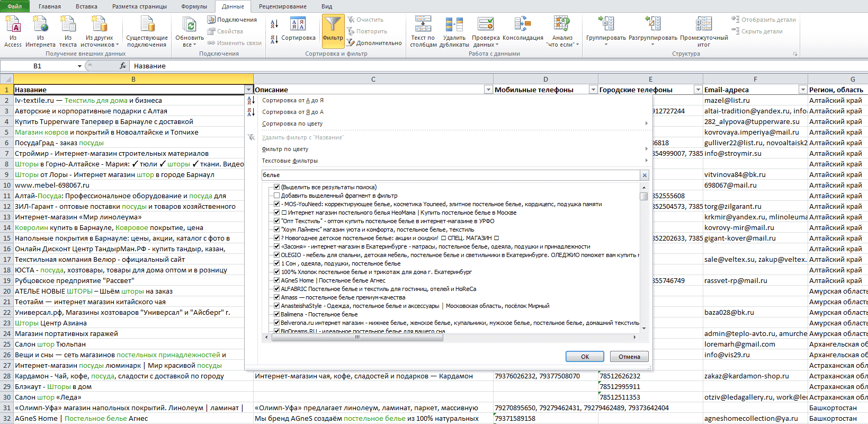Open the 'Подключения' connections item
Viewport: 868px width, 424px height.
232,20
